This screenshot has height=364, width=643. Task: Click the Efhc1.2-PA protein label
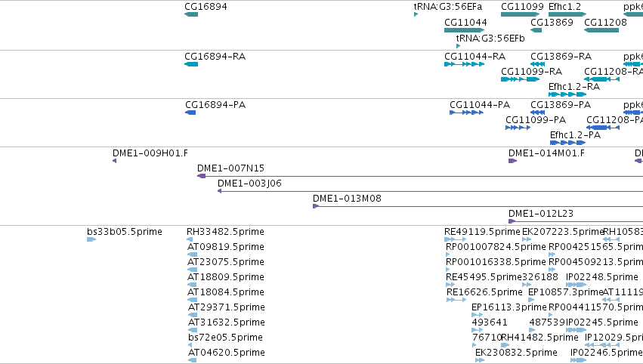(x=575, y=135)
